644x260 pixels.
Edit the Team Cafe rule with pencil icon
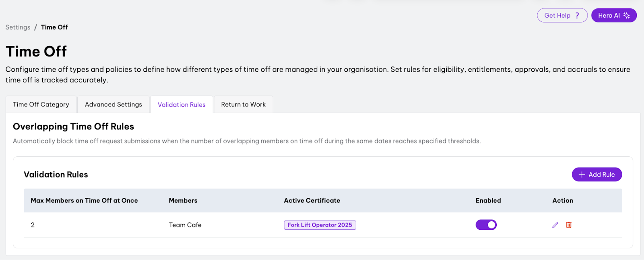(x=555, y=225)
